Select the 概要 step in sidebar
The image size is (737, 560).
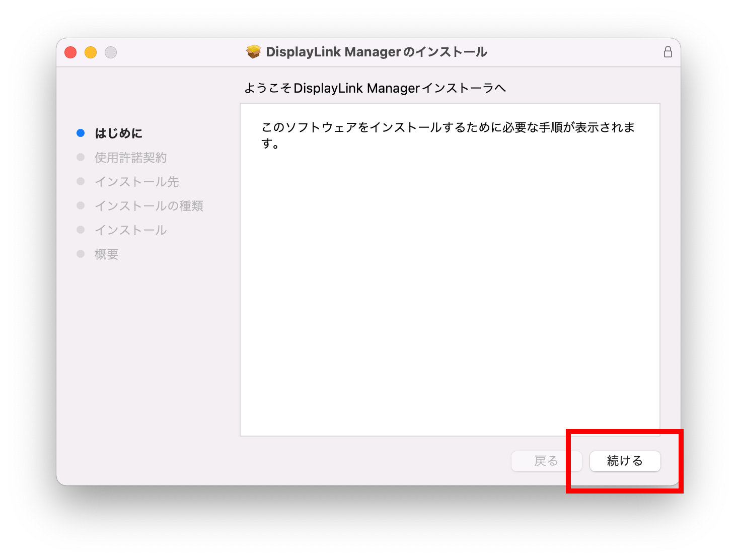pos(107,254)
